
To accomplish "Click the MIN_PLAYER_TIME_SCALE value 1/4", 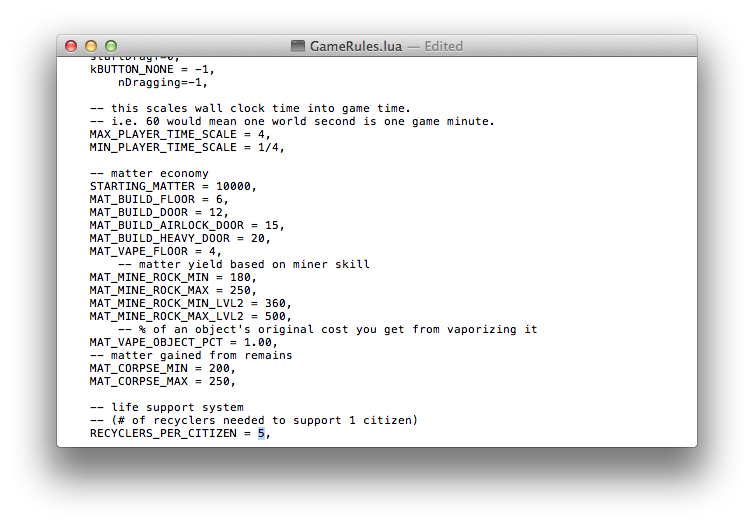I will pyautogui.click(x=268, y=147).
